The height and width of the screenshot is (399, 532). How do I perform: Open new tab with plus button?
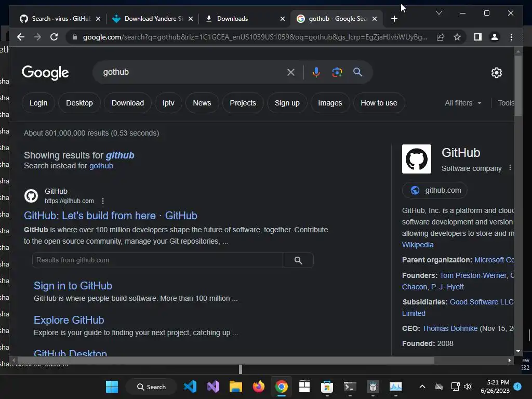394,19
